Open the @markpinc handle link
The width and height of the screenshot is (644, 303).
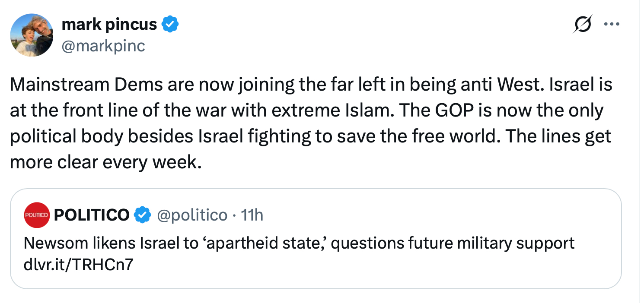(103, 45)
